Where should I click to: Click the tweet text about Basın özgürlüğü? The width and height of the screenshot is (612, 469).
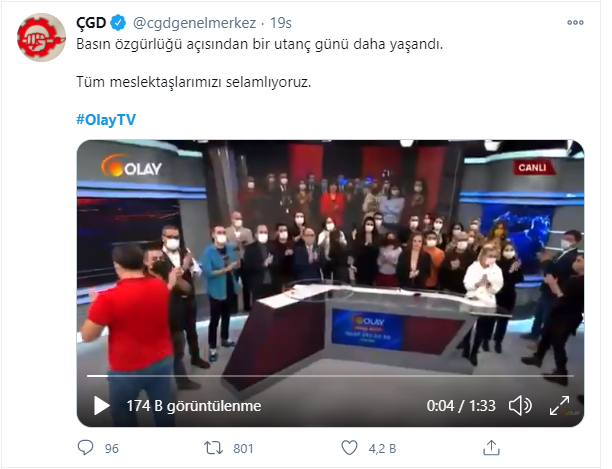point(260,44)
